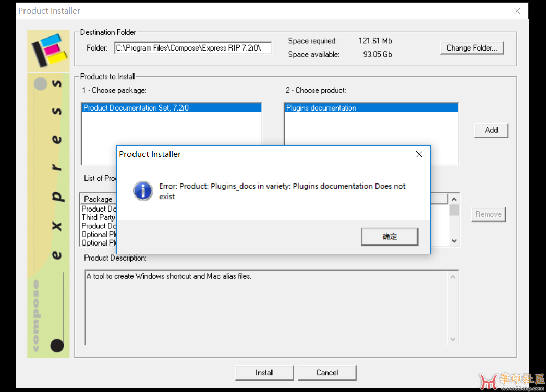Click the Compose Express logo at top left
Screen dimensions: 546x392
point(48,51)
